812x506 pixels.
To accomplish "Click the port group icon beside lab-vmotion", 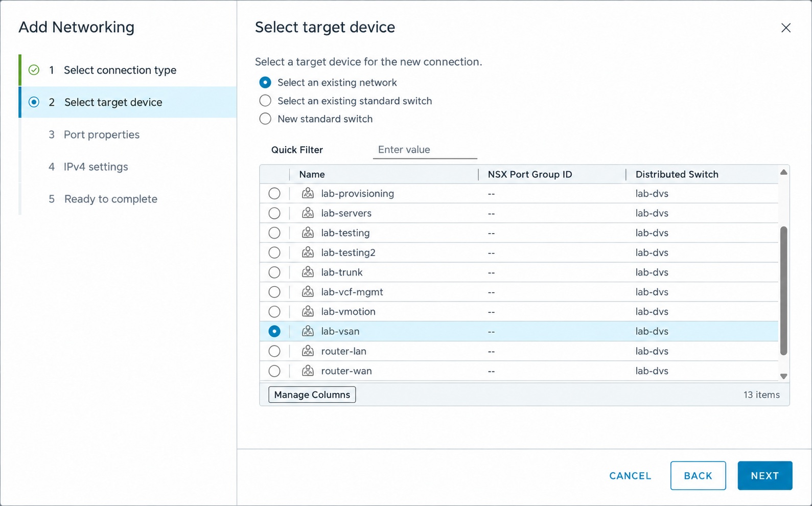I will click(x=308, y=311).
